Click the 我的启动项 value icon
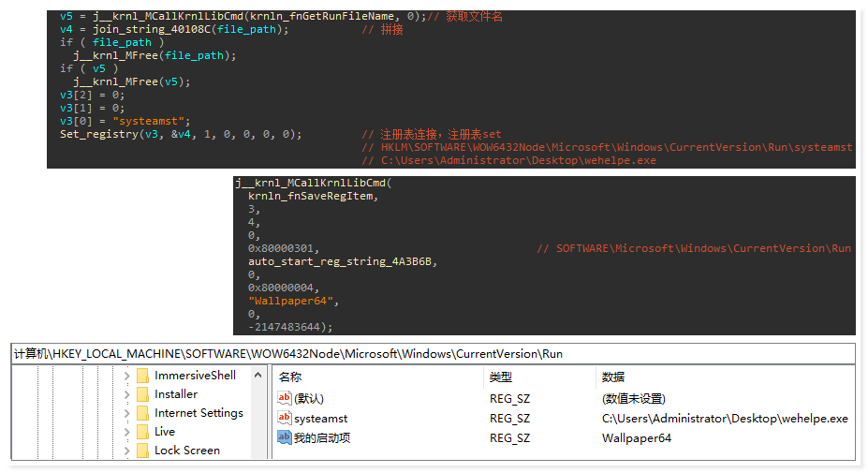This screenshot has height=473, width=868. 285,437
